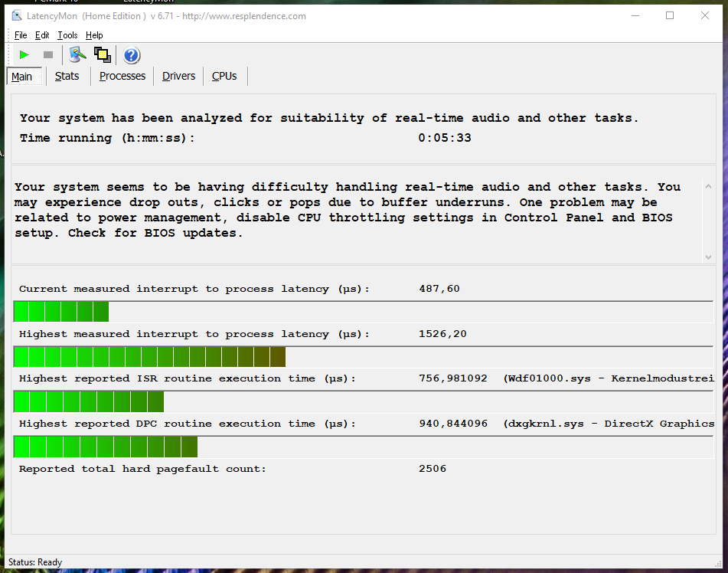
Task: Open the blue question mark help icon
Action: pos(132,55)
